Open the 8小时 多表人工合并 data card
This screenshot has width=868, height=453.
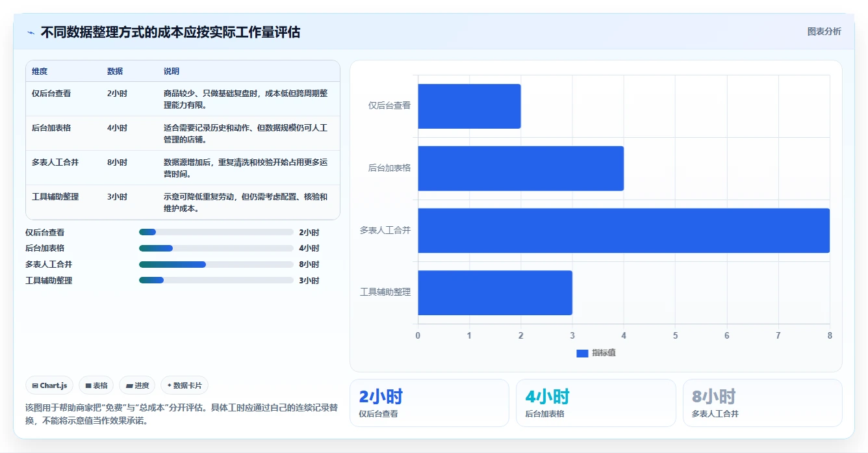[762, 403]
